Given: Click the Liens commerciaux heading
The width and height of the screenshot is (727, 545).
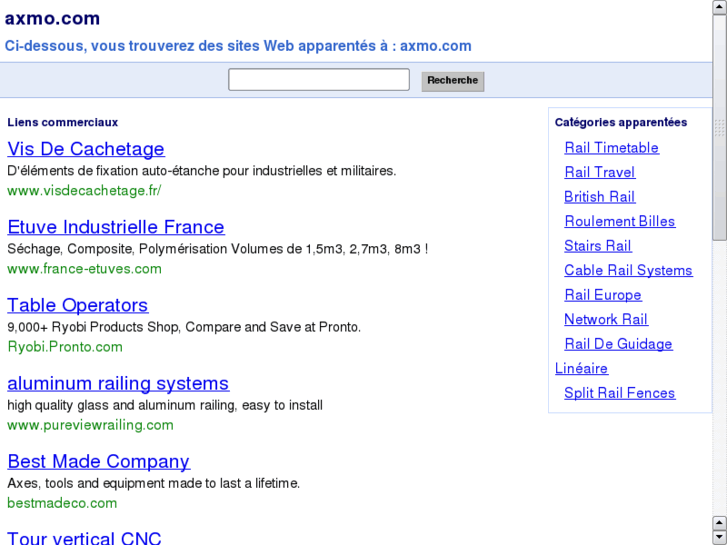Looking at the screenshot, I should 63,122.
